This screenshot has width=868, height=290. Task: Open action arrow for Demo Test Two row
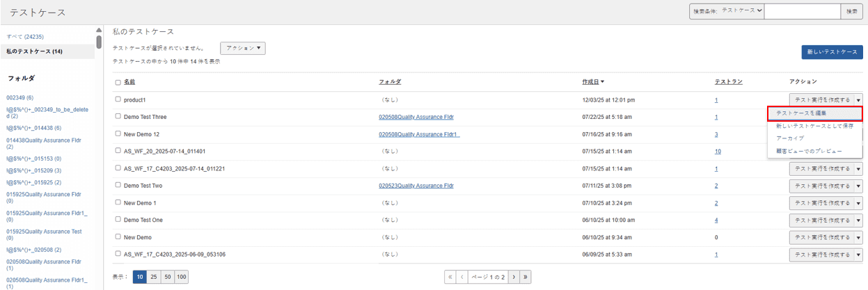pos(858,186)
